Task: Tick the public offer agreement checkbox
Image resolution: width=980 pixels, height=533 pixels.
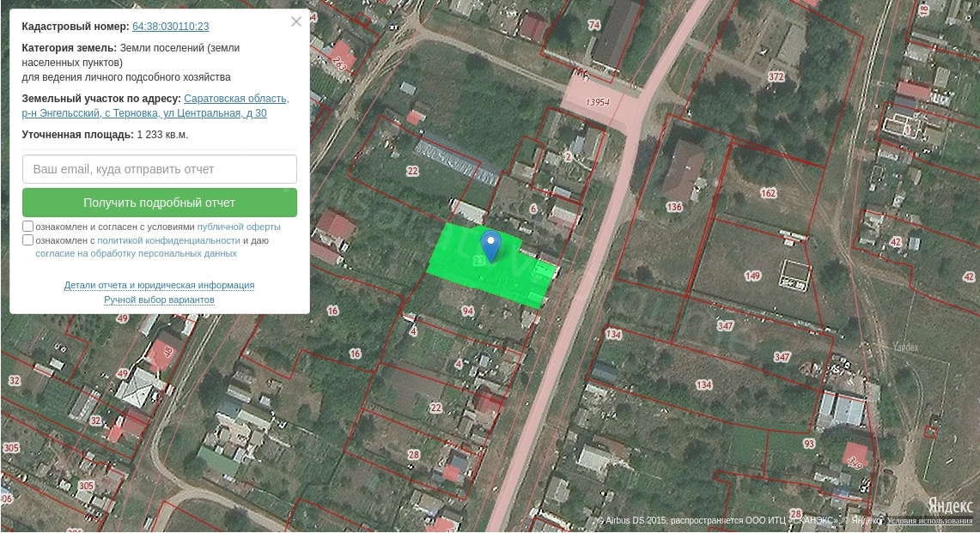Action: pyautogui.click(x=28, y=227)
